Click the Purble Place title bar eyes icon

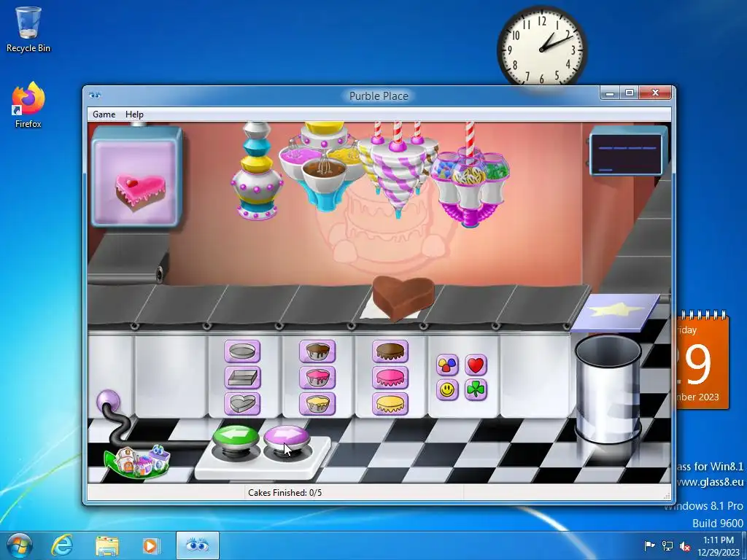click(94, 96)
